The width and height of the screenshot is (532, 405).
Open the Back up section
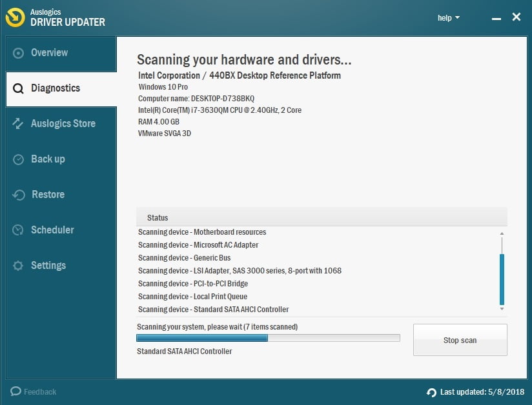coord(61,159)
